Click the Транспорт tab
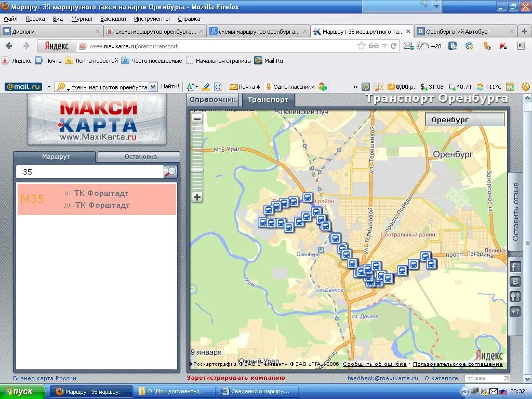 pos(268,100)
